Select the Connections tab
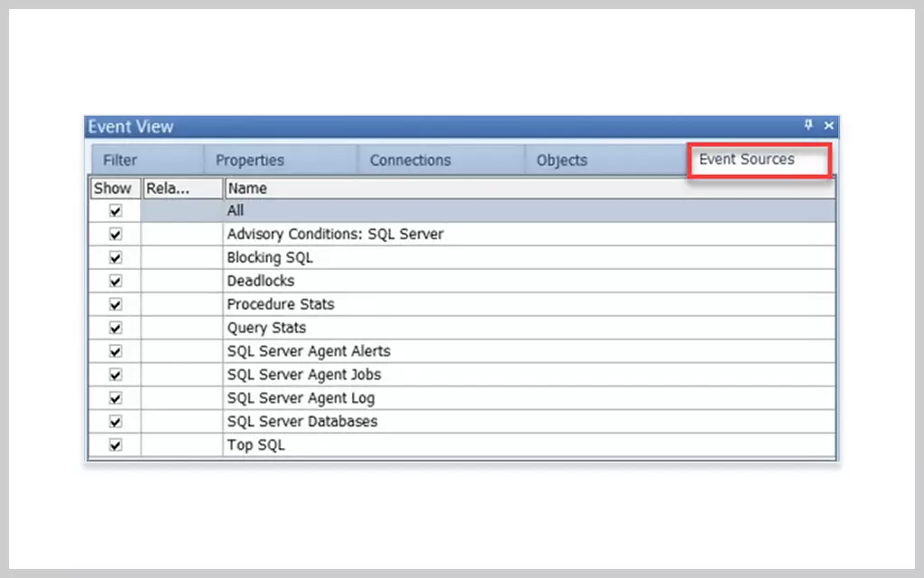 click(x=410, y=159)
